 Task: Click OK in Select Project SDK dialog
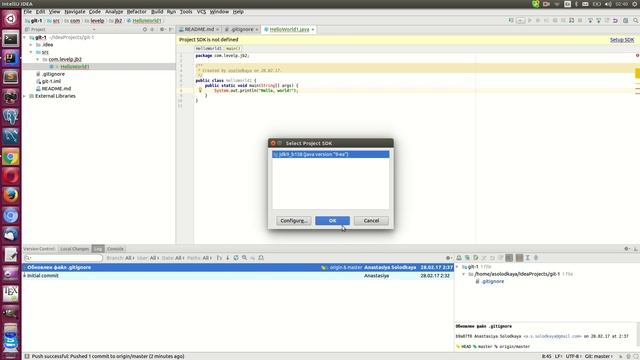(x=332, y=220)
